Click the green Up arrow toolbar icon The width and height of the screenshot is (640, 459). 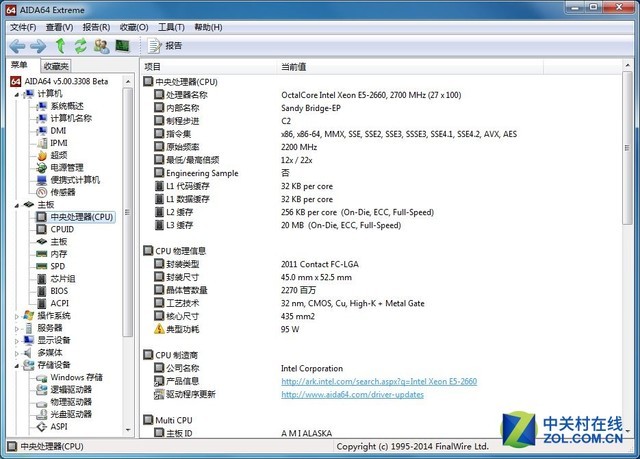[x=60, y=46]
